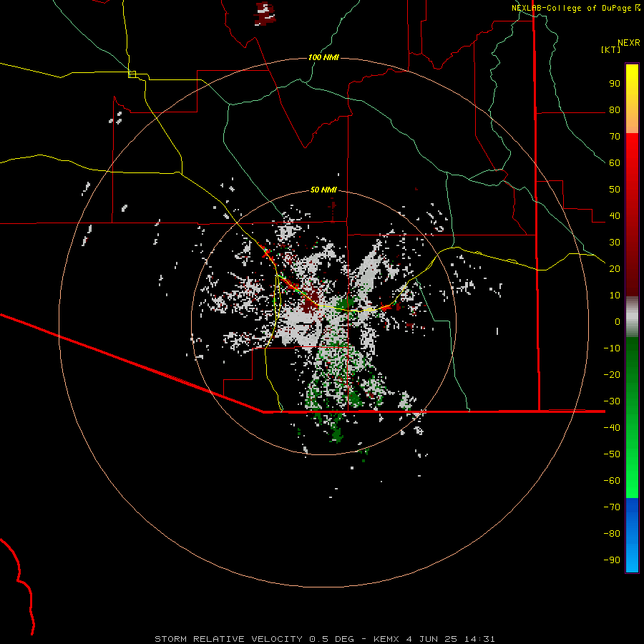Click STORM RELATIVE VELOCITY caption text
Screen dimensions: 644x644
pyautogui.click(x=229, y=639)
